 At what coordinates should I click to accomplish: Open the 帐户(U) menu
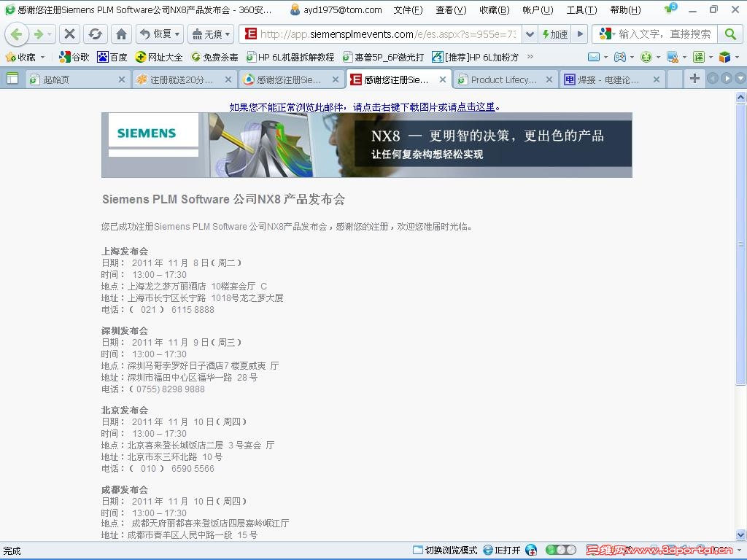tap(538, 9)
